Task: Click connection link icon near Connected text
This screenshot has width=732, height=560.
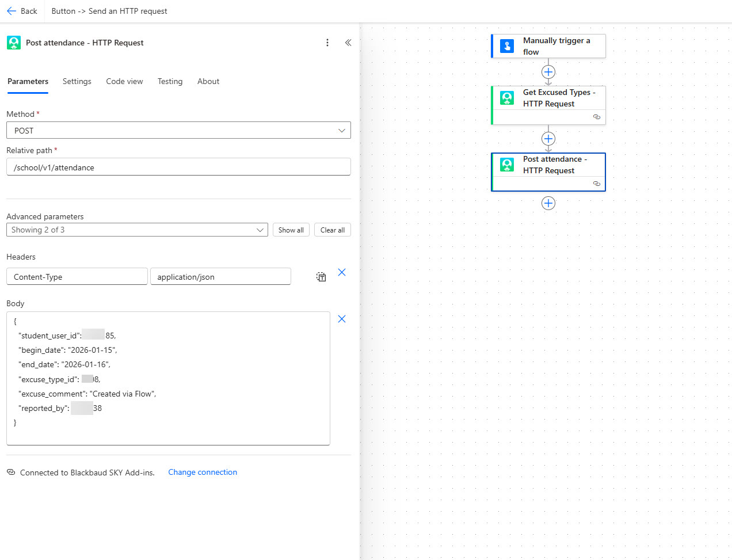Action: tap(11, 472)
